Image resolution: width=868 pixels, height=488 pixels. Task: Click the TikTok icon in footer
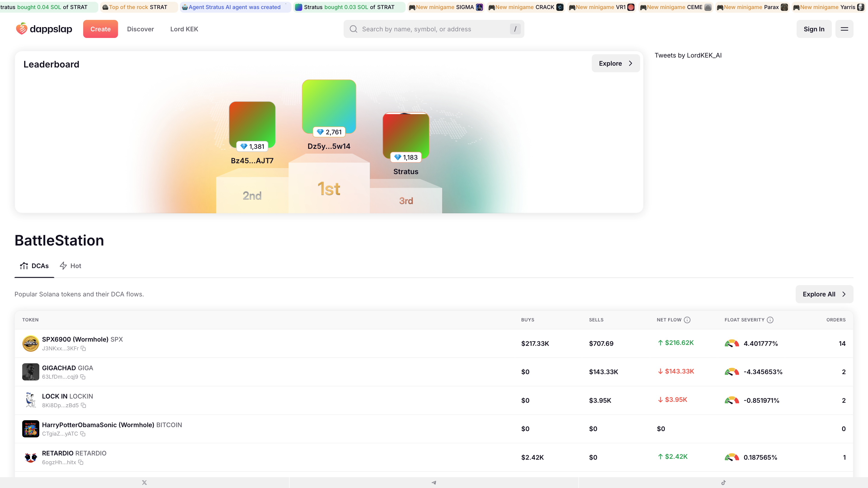724,482
